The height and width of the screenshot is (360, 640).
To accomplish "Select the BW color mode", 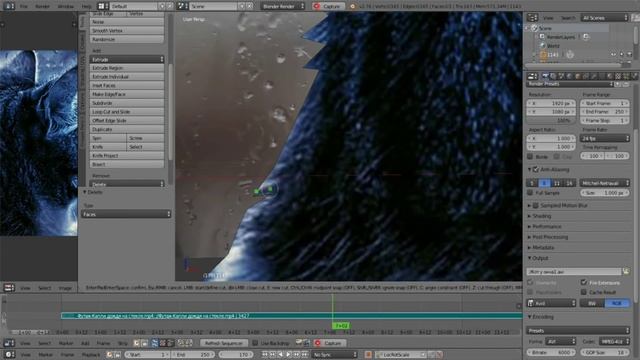I will tap(591, 303).
